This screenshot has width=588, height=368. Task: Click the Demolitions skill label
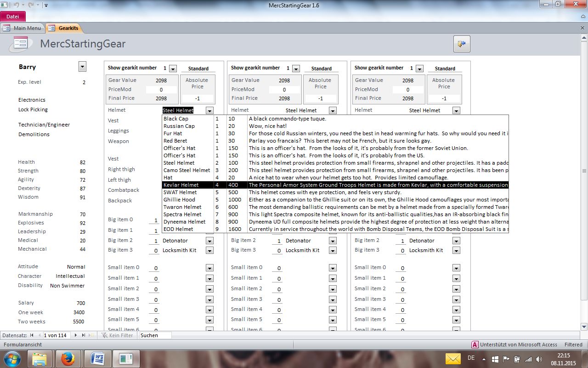click(34, 134)
